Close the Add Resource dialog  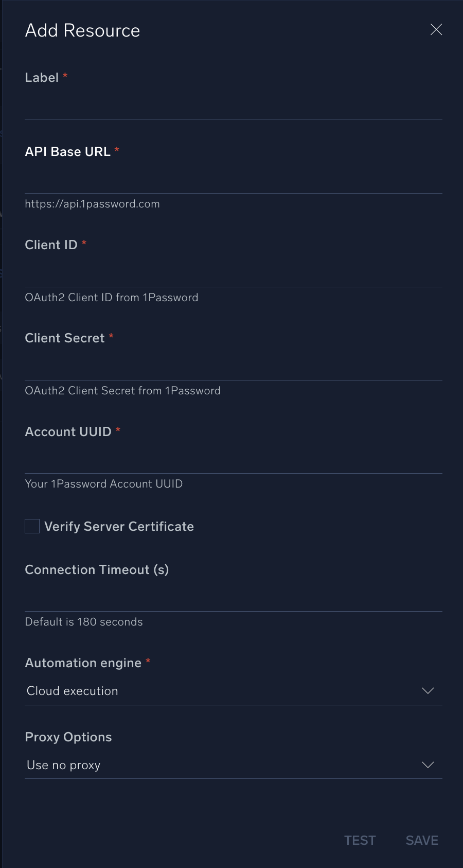[436, 30]
